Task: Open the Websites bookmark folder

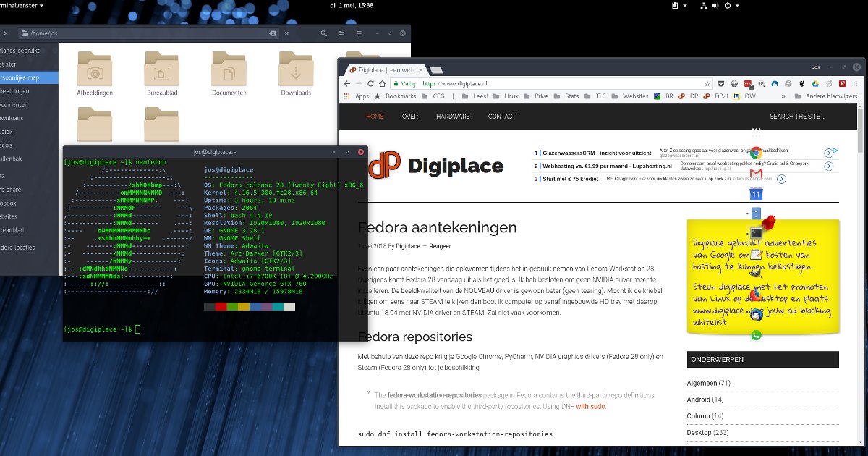Action: pos(631,96)
